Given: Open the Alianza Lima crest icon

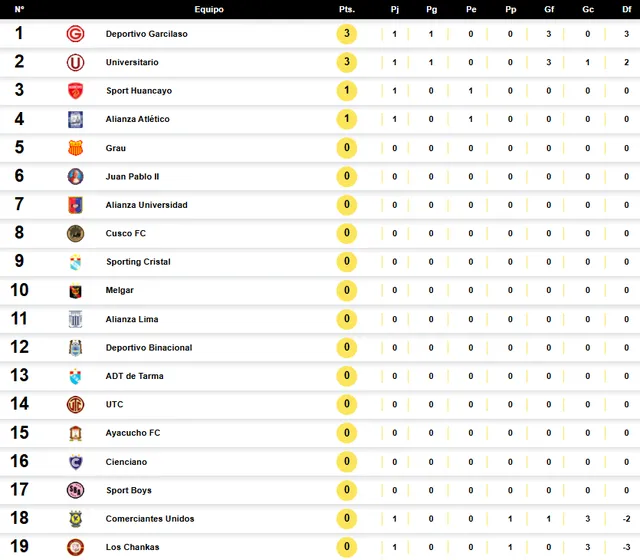Looking at the screenshot, I should (76, 319).
